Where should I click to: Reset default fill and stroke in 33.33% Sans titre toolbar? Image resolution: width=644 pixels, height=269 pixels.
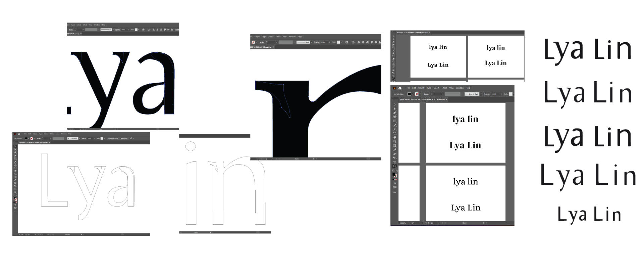pyautogui.click(x=393, y=171)
